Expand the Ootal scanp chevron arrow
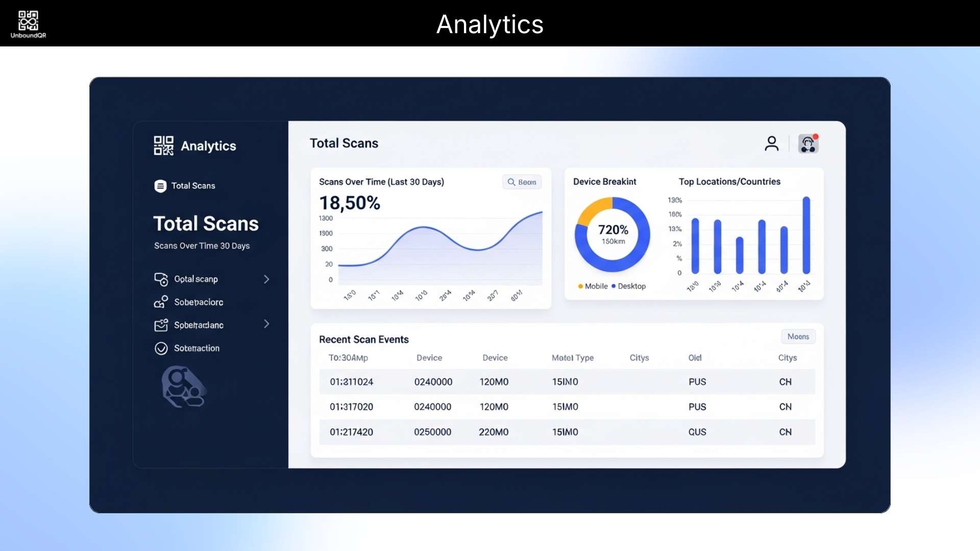The image size is (980, 551). 266,279
